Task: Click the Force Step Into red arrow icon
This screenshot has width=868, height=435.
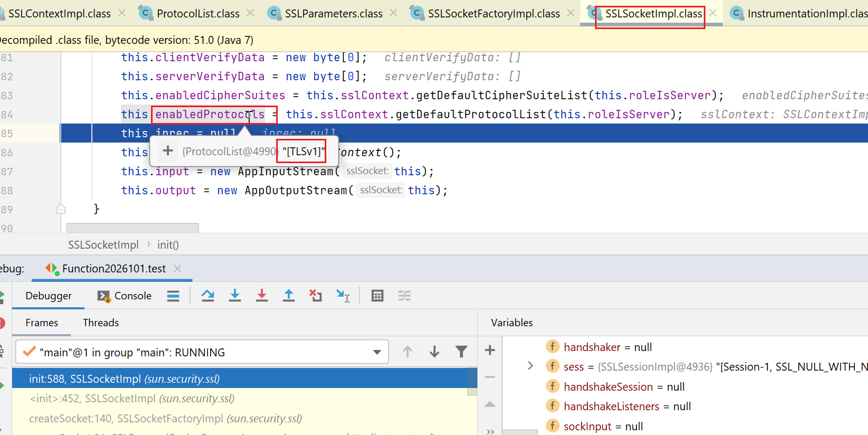Action: click(262, 296)
